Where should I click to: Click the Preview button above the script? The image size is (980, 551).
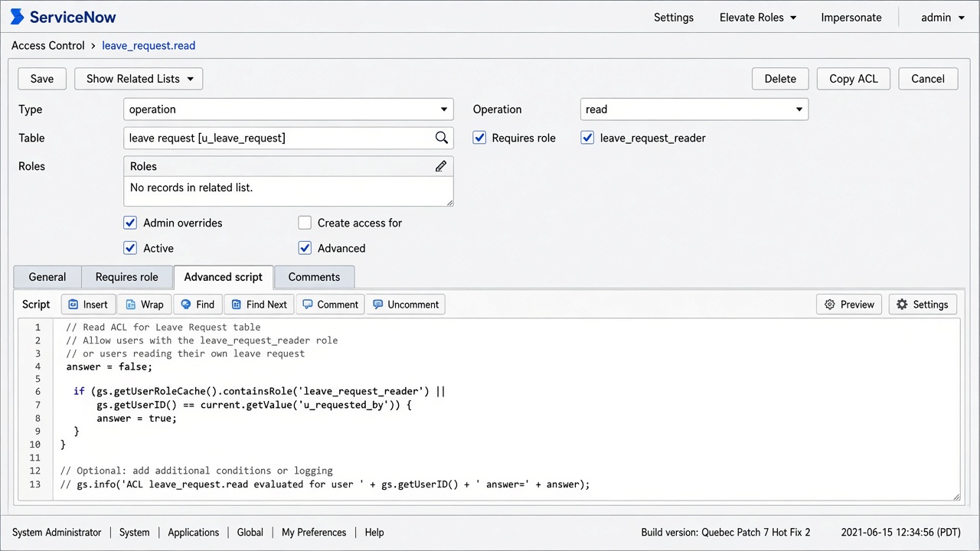[849, 305]
